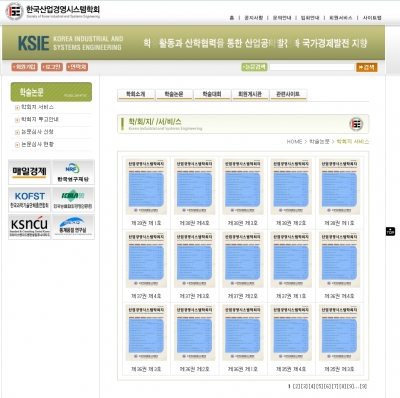Open the KOFST partner banner
This screenshot has width=400, height=398.
point(29,200)
